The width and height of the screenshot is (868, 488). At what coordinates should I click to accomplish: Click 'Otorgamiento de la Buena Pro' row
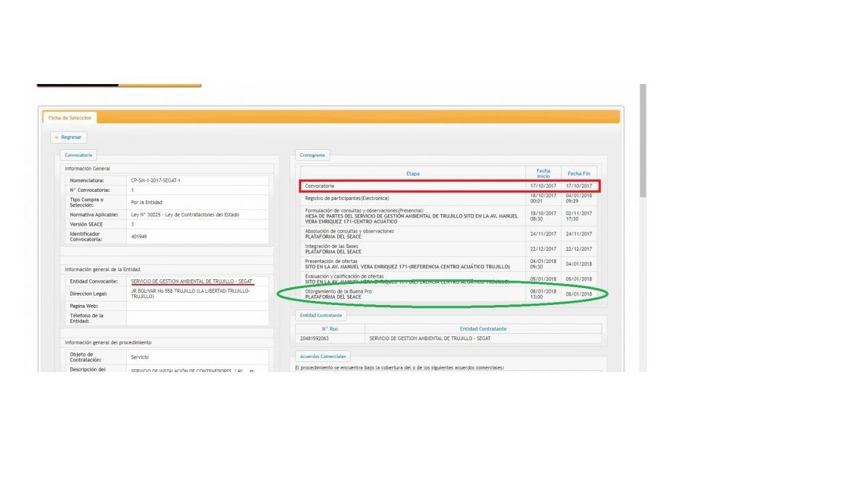[x=449, y=294]
